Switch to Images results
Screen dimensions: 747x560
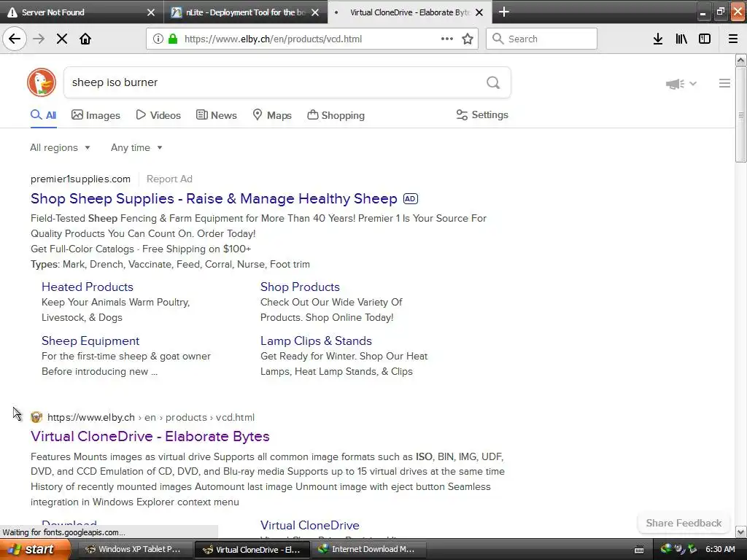96,115
